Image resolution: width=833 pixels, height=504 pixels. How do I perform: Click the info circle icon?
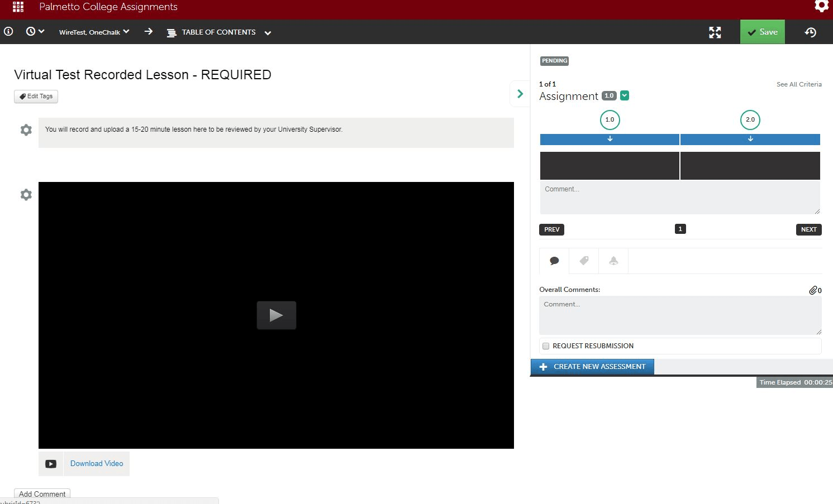pyautogui.click(x=8, y=32)
